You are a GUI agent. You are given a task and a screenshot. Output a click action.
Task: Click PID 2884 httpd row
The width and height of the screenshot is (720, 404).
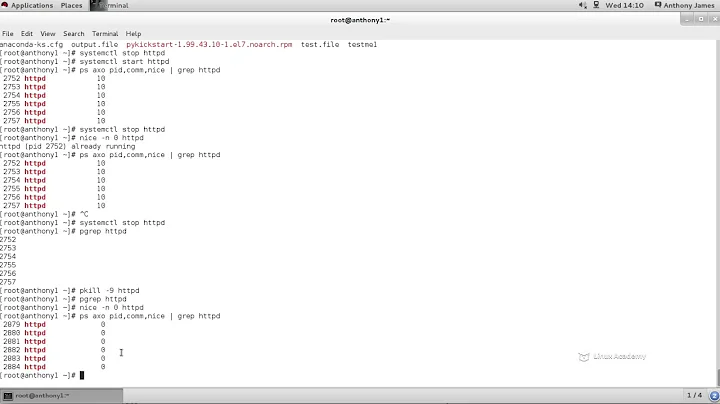coord(54,367)
